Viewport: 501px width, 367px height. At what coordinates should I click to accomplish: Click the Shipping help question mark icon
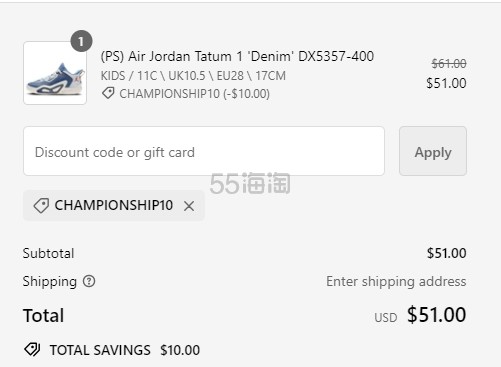[x=89, y=281]
